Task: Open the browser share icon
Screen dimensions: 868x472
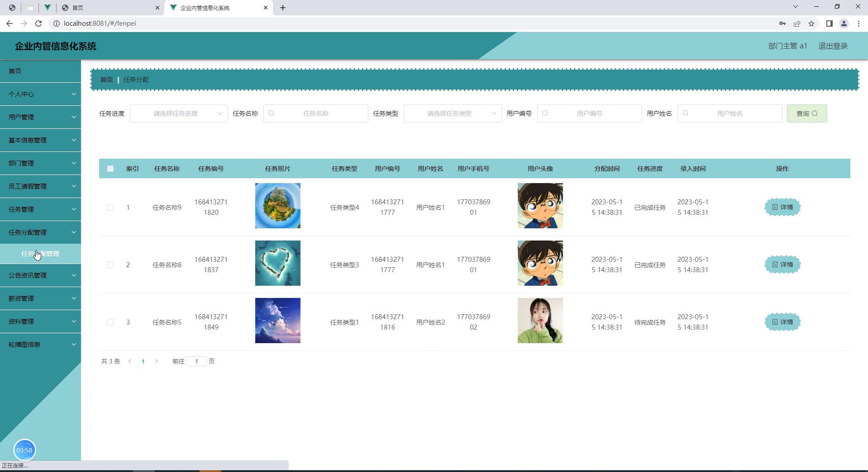Action: point(797,24)
